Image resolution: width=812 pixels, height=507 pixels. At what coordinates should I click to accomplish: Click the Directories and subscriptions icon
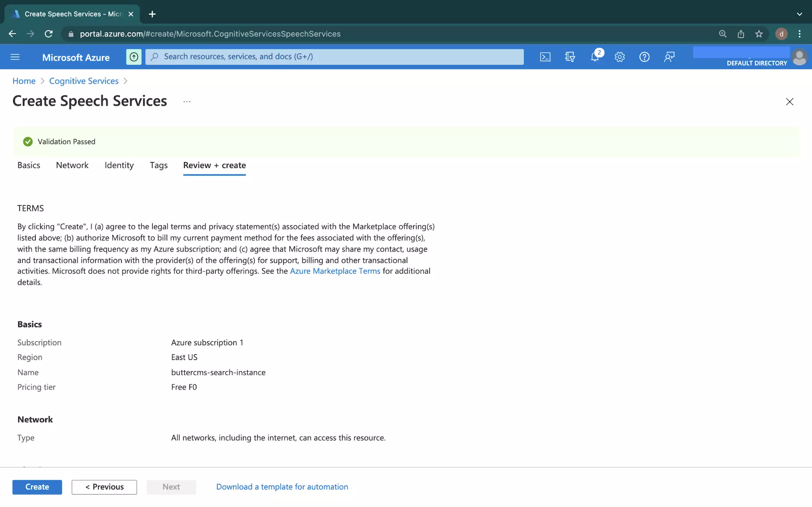click(569, 57)
